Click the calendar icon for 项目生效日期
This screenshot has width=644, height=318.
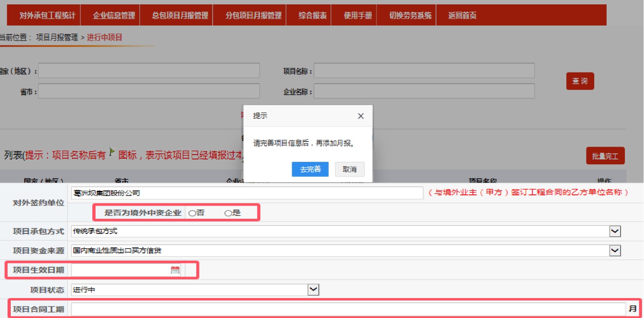[175, 270]
